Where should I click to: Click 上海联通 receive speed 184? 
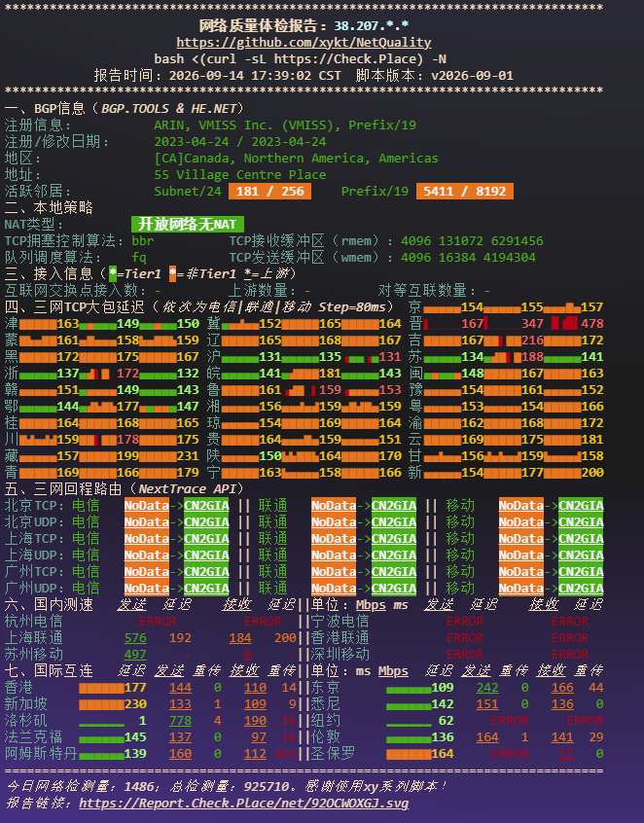(240, 638)
